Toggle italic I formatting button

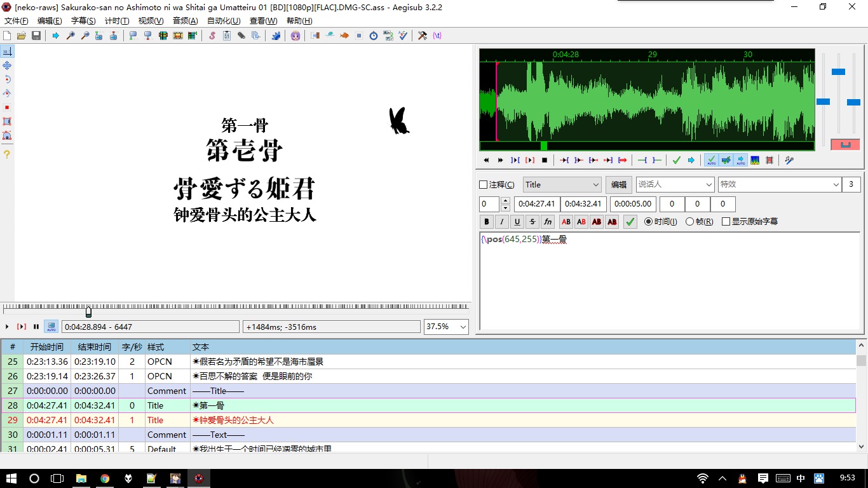click(x=502, y=222)
